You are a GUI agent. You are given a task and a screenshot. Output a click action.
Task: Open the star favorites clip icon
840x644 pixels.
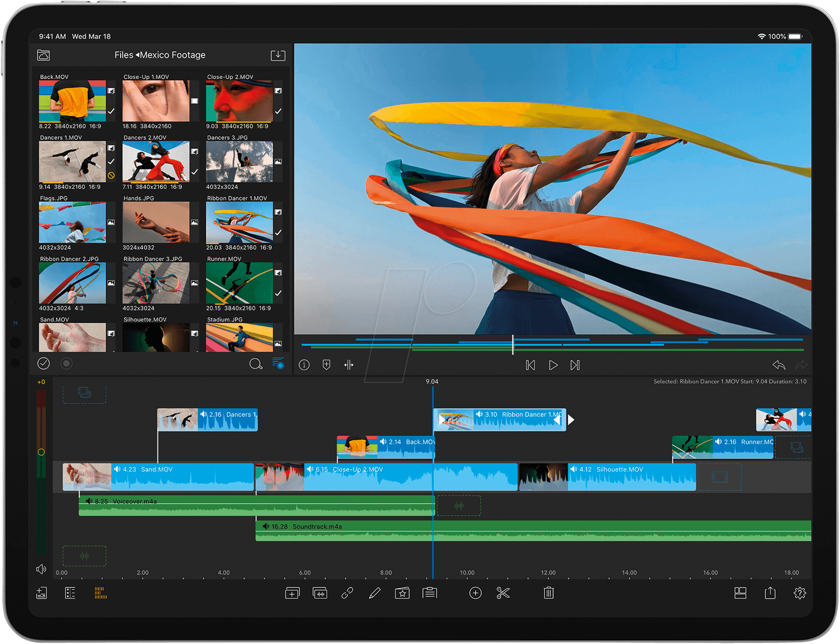tap(402, 593)
